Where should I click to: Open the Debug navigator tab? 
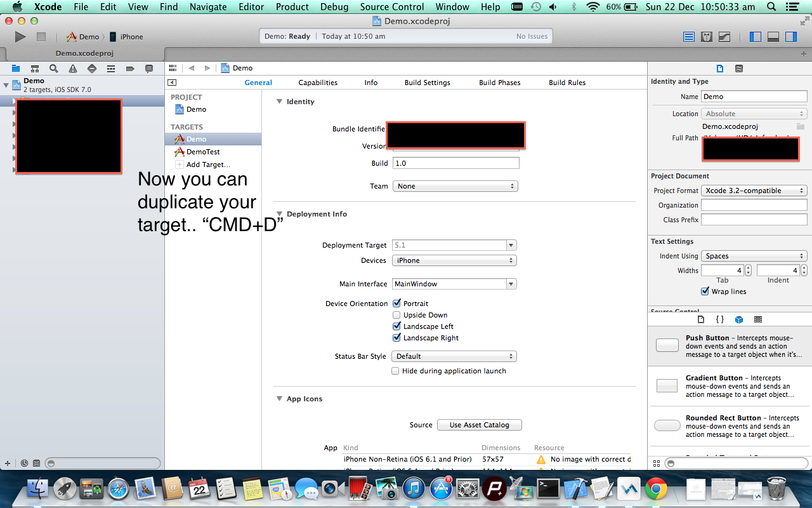click(111, 69)
